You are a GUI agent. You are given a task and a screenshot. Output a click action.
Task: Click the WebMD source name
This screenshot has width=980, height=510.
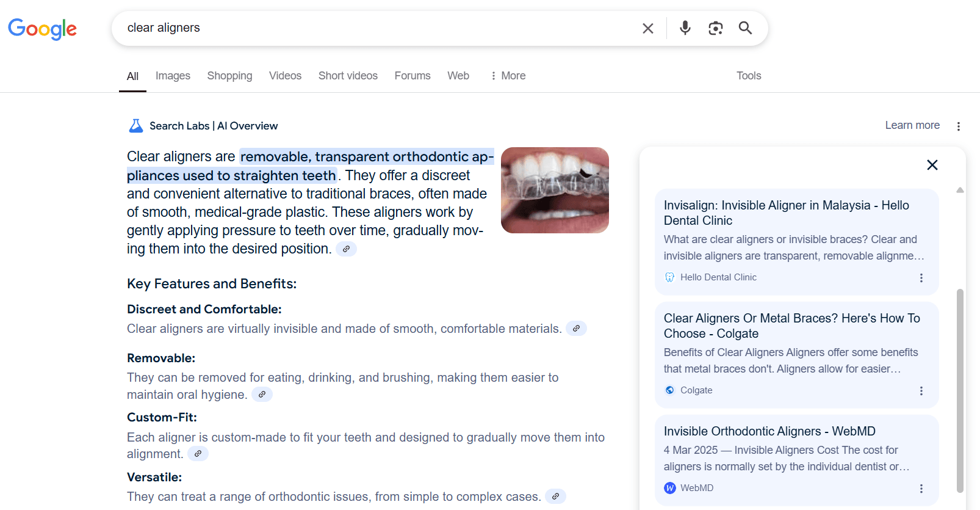[697, 488]
